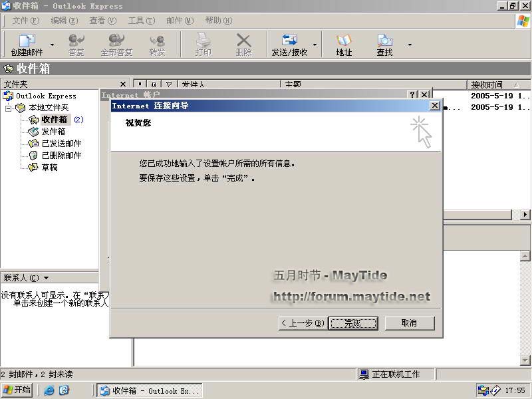Click the Create Mail (创建邮件) toolbar icon
Viewport: 532px width, 399px height.
pyautogui.click(x=27, y=45)
